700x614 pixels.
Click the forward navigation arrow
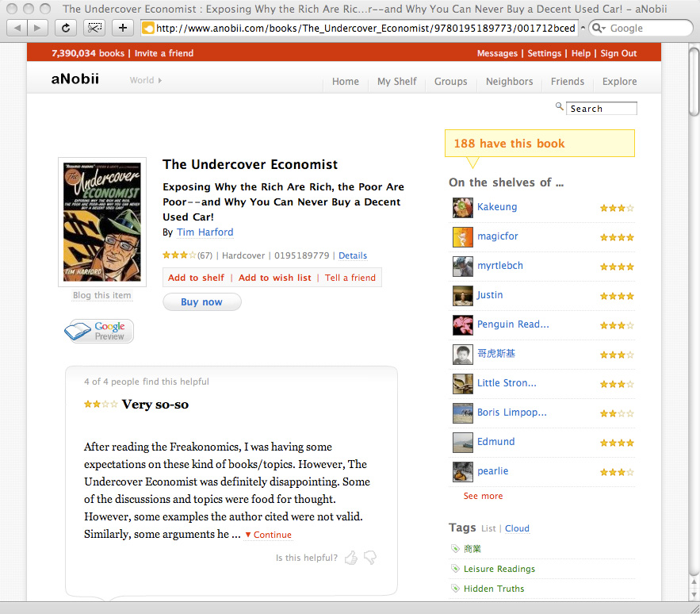click(x=37, y=28)
